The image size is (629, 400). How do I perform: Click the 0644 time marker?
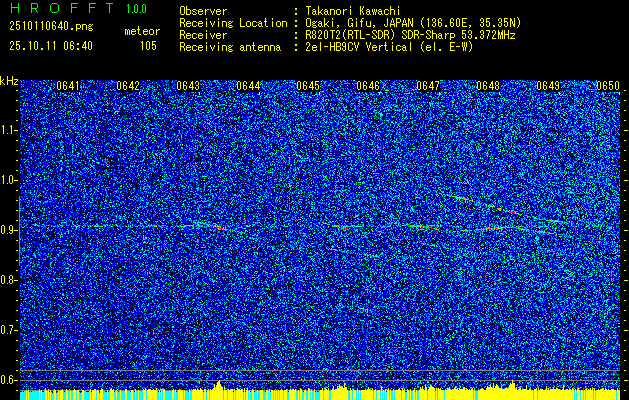(x=248, y=86)
